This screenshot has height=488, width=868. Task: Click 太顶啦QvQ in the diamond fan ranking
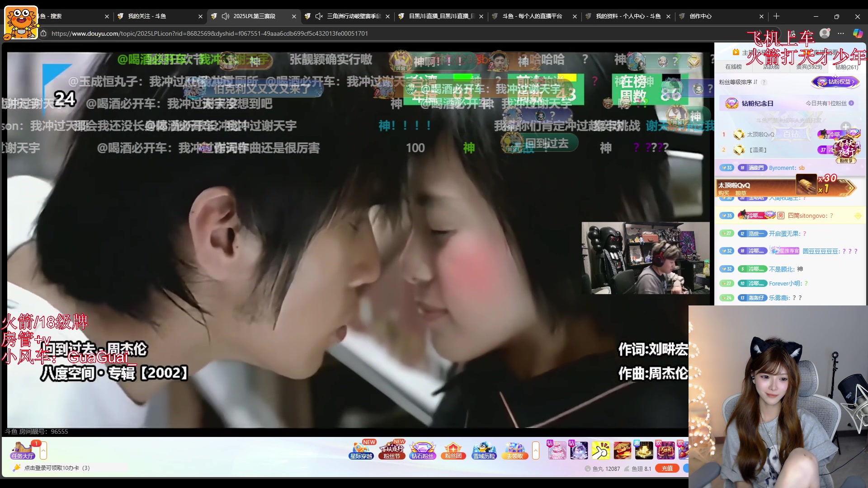(760, 135)
